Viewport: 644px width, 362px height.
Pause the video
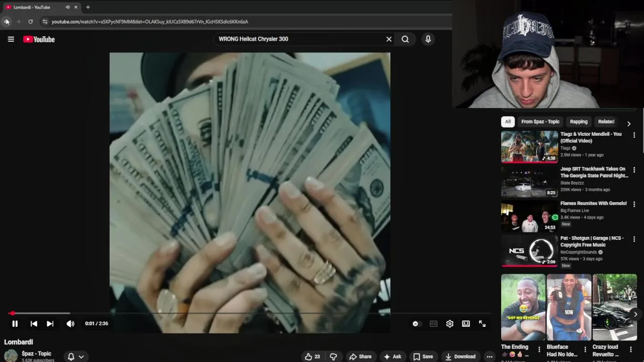point(15,324)
